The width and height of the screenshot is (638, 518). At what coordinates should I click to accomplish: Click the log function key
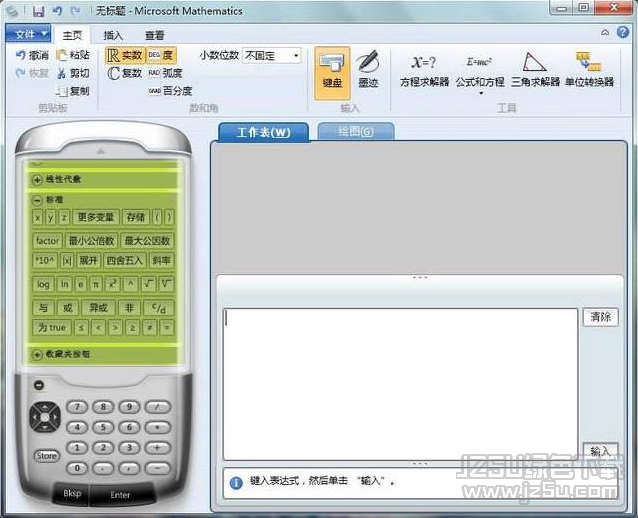pos(43,284)
